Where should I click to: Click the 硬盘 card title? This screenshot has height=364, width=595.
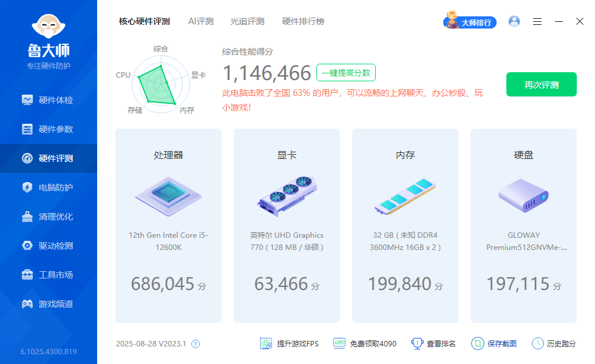[x=523, y=155]
